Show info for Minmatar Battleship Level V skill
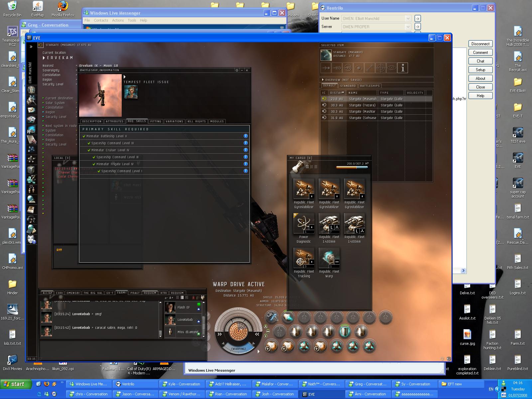 click(x=246, y=136)
